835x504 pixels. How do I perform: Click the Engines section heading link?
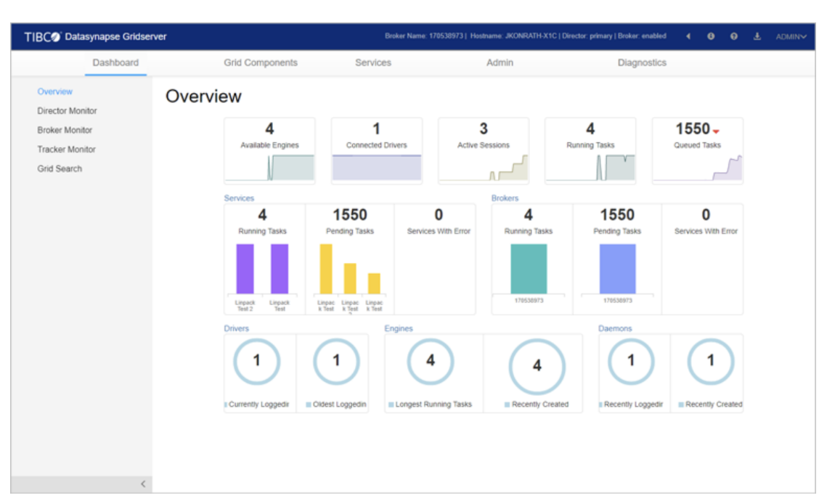point(398,328)
